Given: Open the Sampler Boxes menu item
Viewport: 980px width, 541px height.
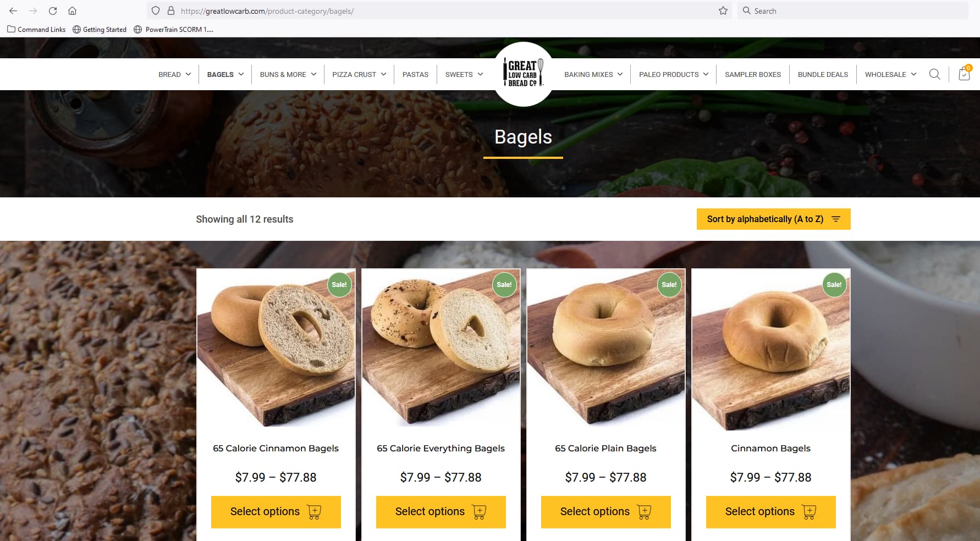Looking at the screenshot, I should coord(752,74).
